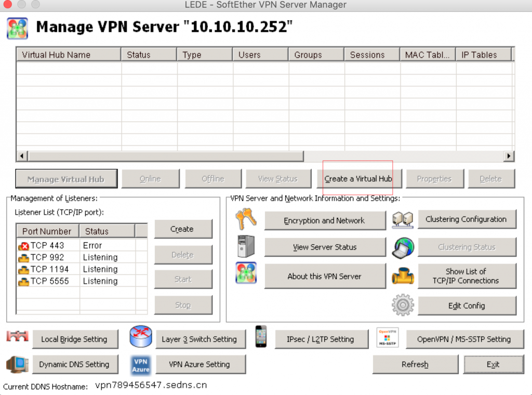Select the TCP 443 error listener icon
This screenshot has width=532, height=395.
pyautogui.click(x=23, y=246)
